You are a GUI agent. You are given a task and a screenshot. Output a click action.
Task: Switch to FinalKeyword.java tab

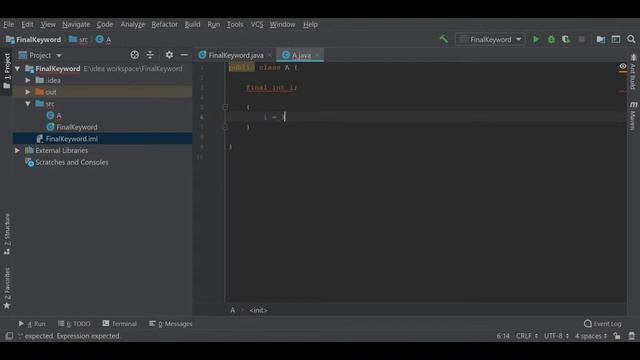coord(236,55)
